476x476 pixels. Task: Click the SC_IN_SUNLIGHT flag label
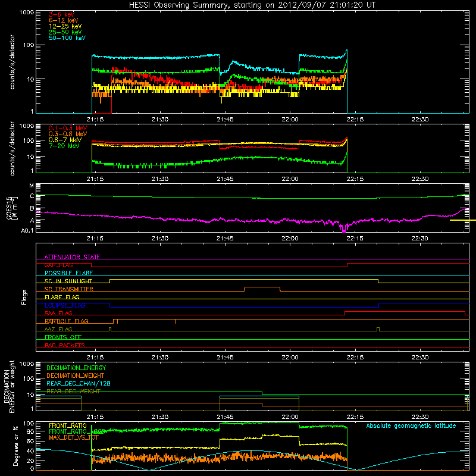click(x=68, y=281)
